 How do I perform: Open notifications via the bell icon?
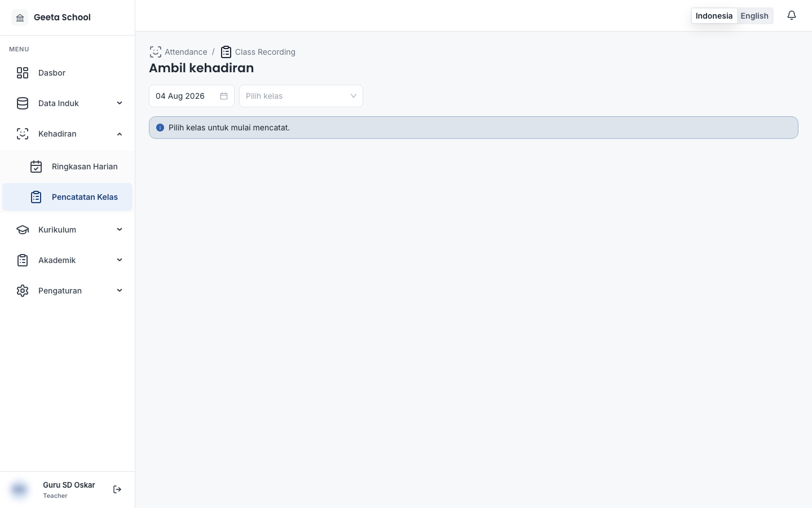coord(792,16)
